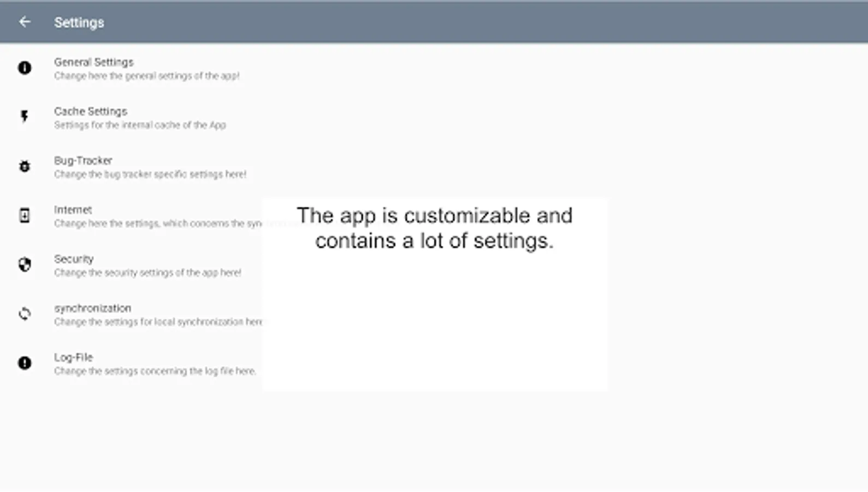Open the Log-File settings entry

(73, 358)
